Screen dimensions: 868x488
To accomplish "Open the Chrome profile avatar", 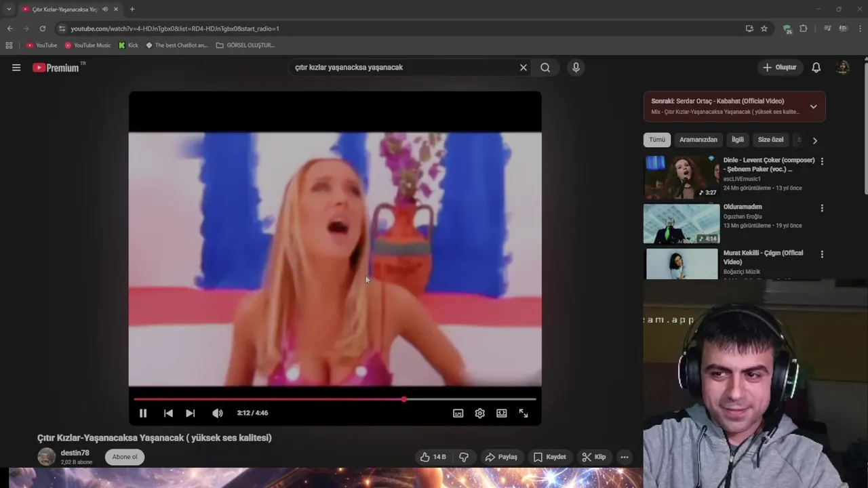I will 844,28.
